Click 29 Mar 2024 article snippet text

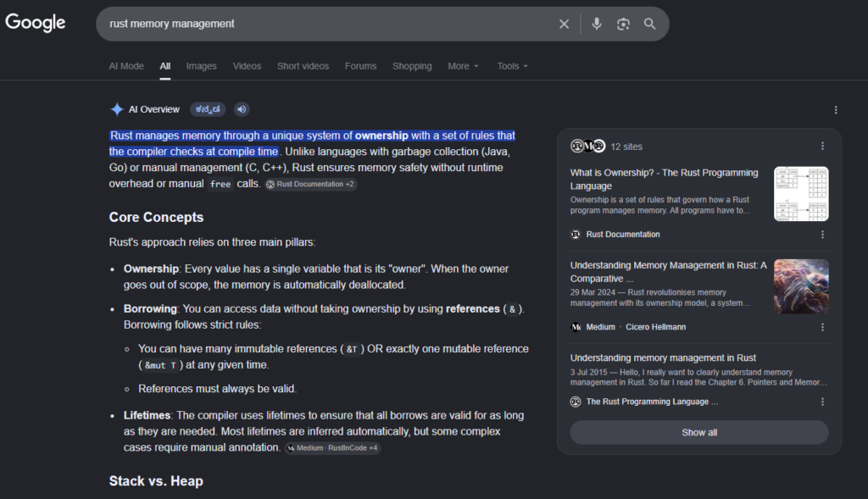(x=659, y=297)
